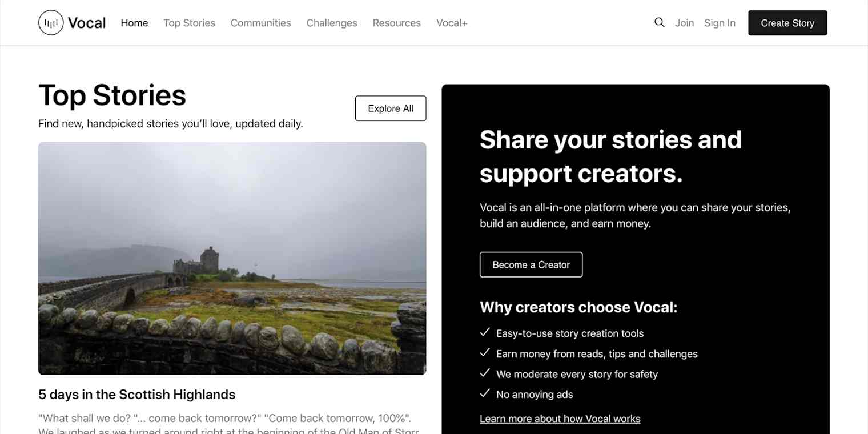Open the Challenges page

[x=331, y=23]
